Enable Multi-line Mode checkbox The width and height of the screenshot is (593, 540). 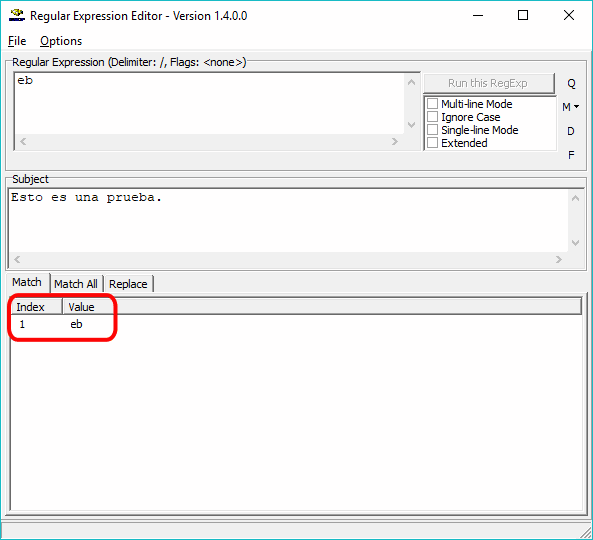tap(432, 104)
